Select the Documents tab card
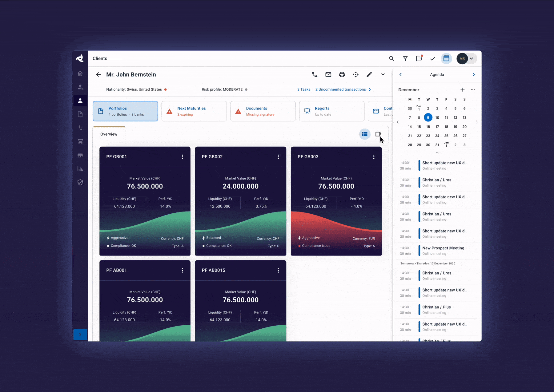Image resolution: width=554 pixels, height=392 pixels. coord(263,111)
